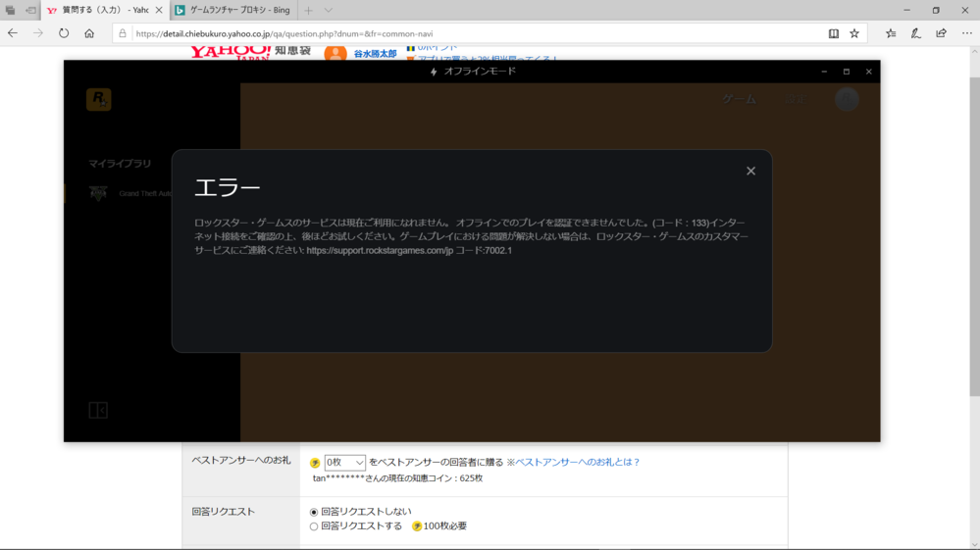Share this page icon
The height and width of the screenshot is (550, 980).
941,33
